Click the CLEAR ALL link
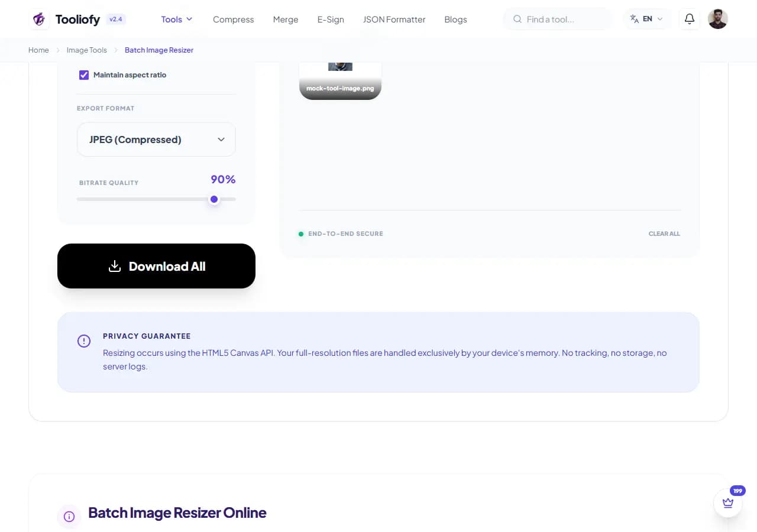The width and height of the screenshot is (757, 532). (664, 233)
